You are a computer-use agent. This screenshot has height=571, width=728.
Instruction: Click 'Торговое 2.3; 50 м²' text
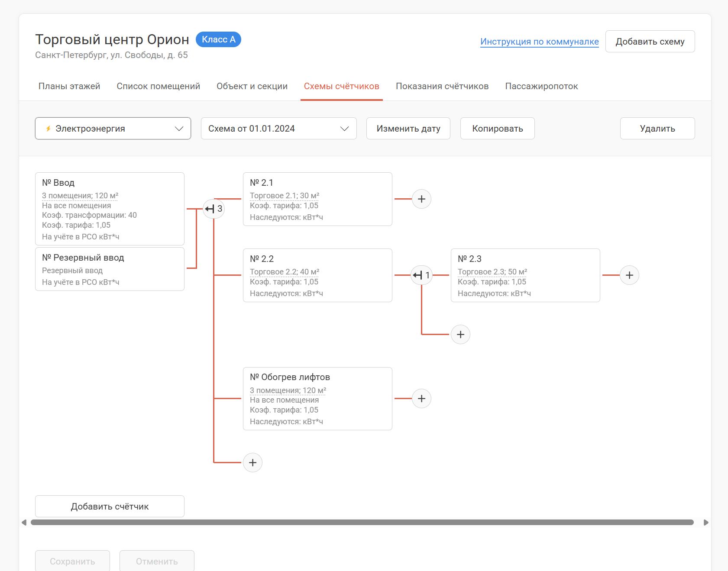[x=492, y=272]
